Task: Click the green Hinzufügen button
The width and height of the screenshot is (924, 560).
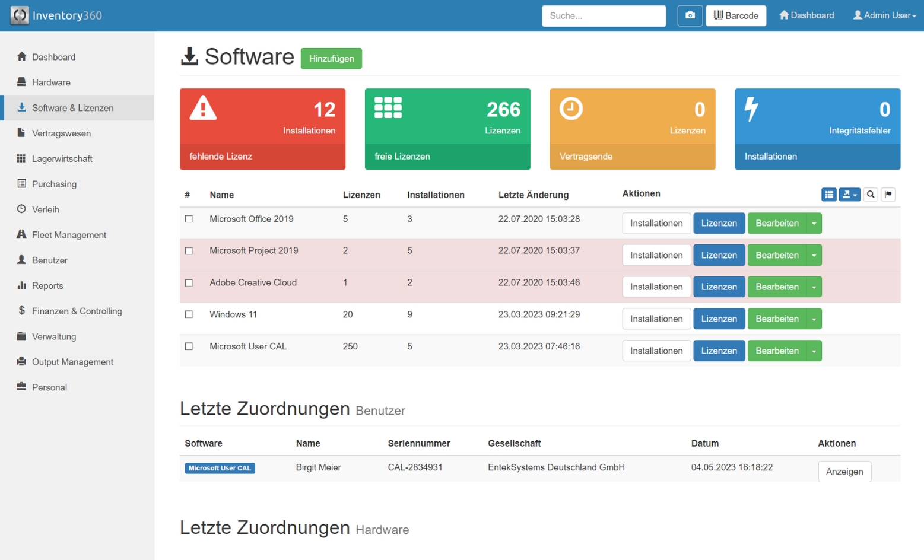Action: [x=331, y=59]
